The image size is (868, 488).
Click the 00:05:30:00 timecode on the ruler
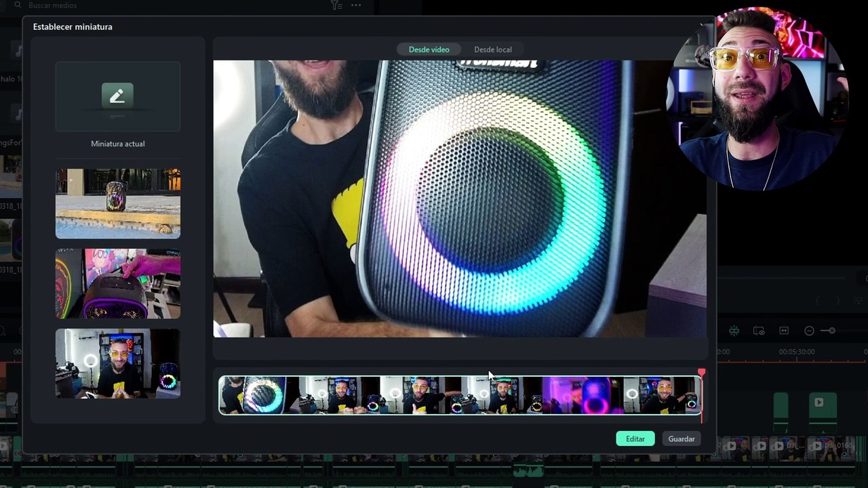[x=797, y=352]
